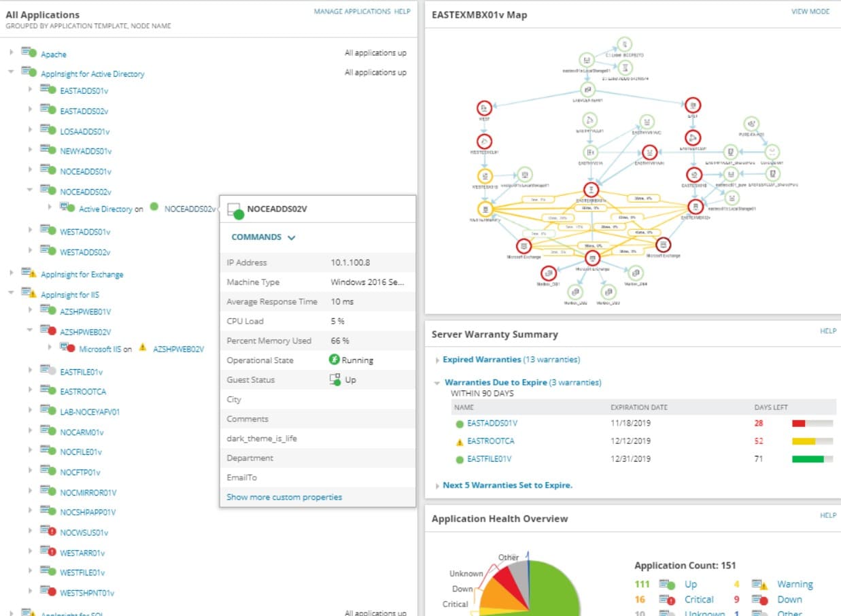Expand the Apache application group

tap(12, 54)
